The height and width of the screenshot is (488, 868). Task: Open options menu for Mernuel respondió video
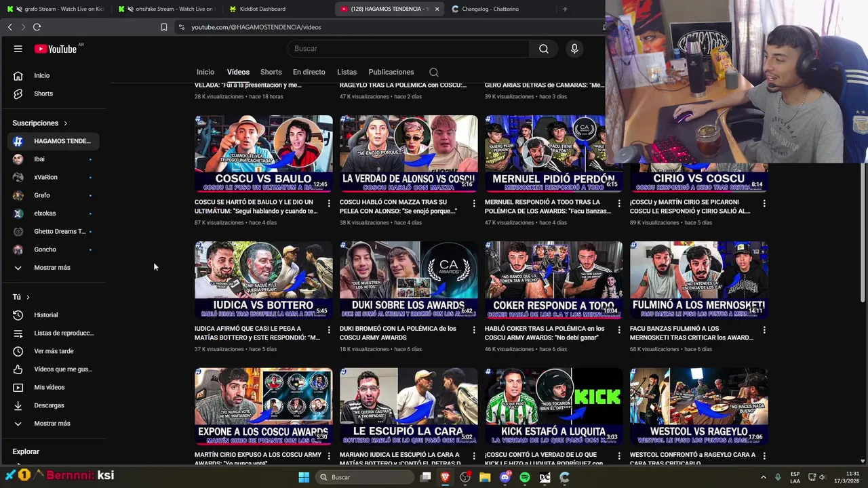(619, 203)
